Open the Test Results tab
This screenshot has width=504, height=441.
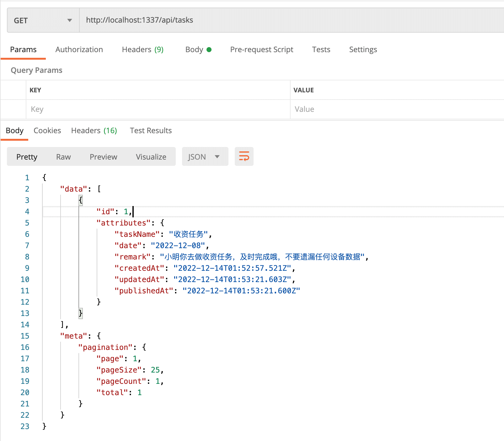point(151,131)
